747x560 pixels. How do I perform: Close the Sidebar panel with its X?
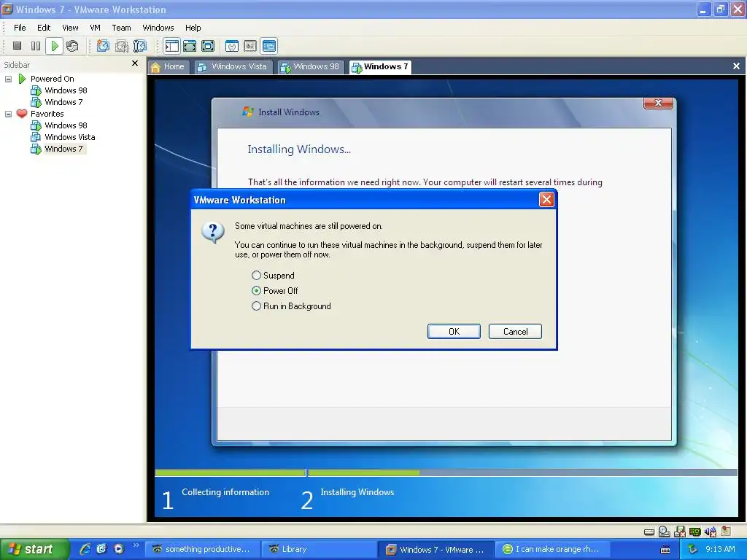tap(135, 63)
